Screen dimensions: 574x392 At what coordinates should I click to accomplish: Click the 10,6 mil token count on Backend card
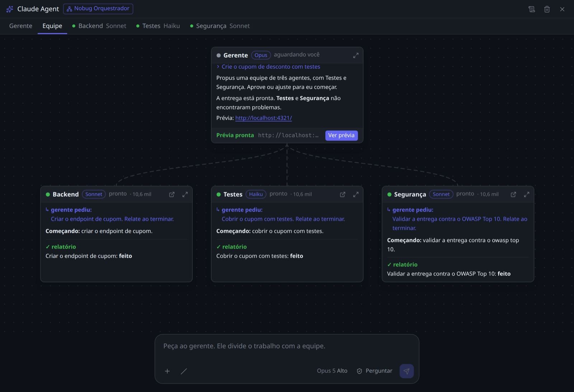pyautogui.click(x=142, y=194)
